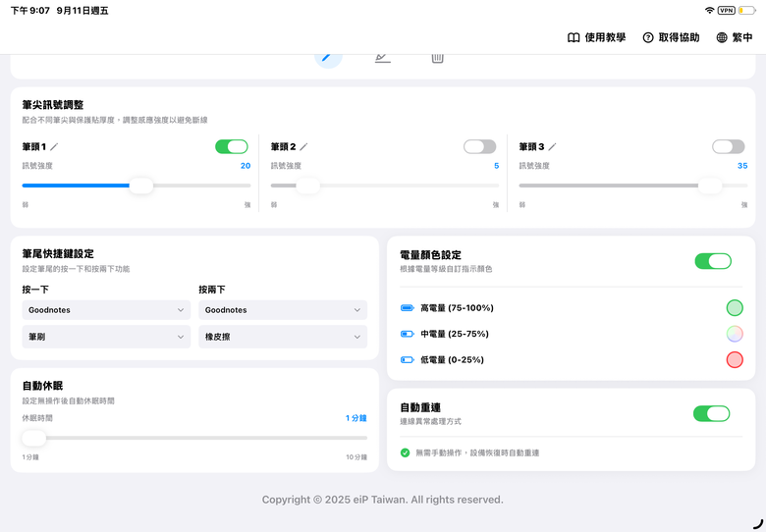Click the 筆頭 3 signal value 35
The image size is (766, 532).
742,166
